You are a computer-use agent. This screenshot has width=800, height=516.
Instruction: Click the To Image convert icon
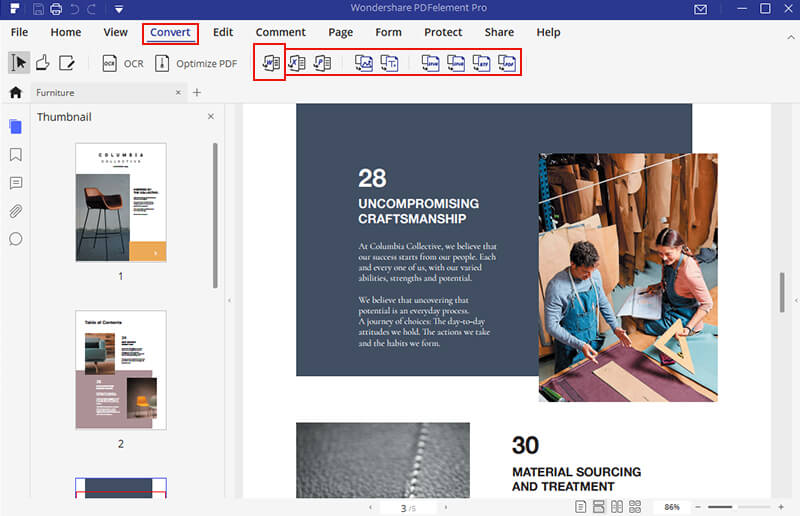364,63
